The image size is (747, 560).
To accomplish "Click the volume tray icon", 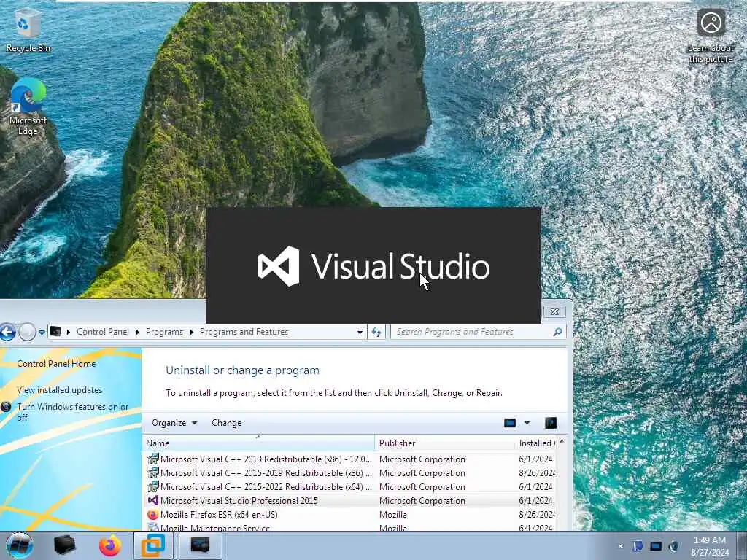I will click(x=673, y=546).
